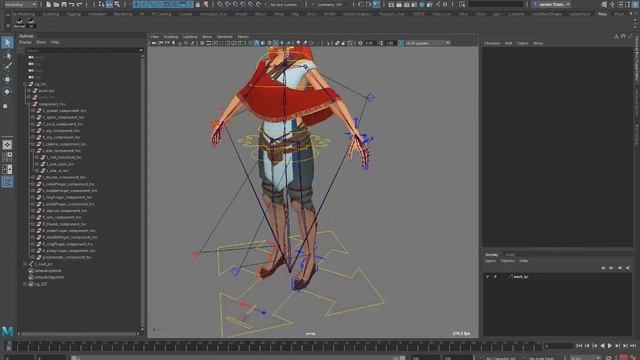Open viewport Shading menu

(x=171, y=37)
